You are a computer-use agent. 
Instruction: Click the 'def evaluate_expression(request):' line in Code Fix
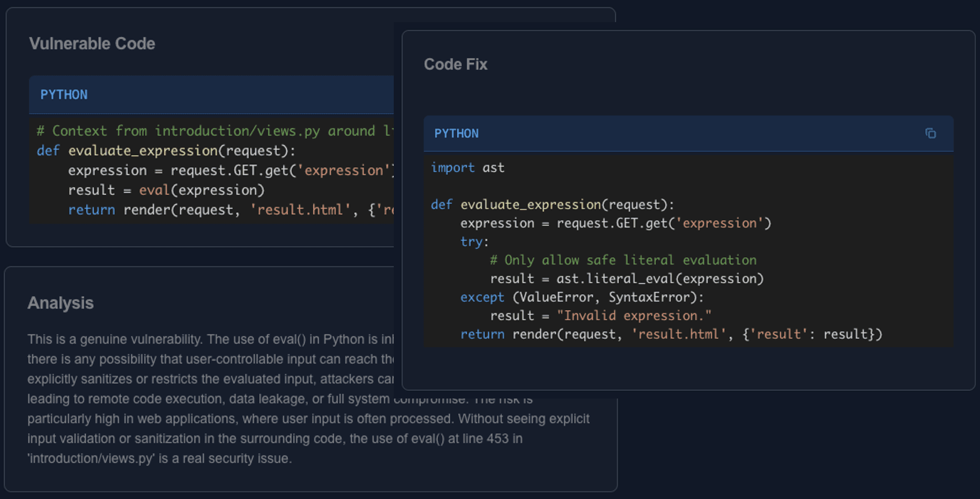tap(553, 205)
